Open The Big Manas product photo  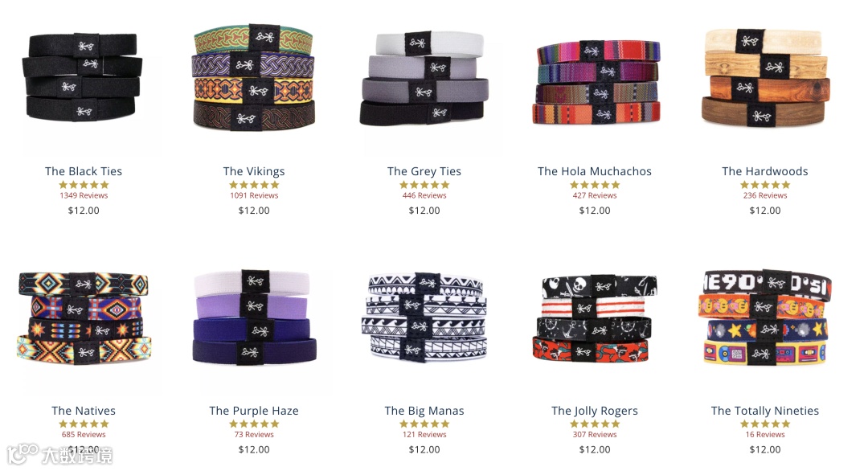click(x=424, y=317)
